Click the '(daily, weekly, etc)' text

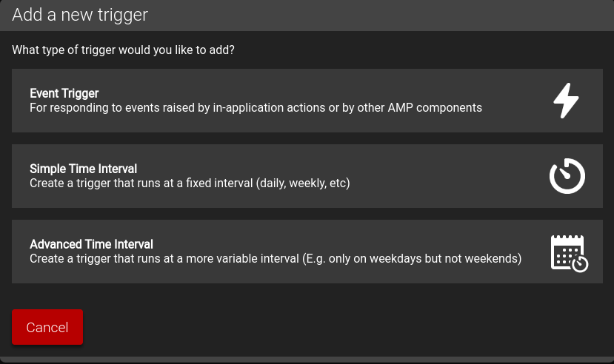click(304, 183)
